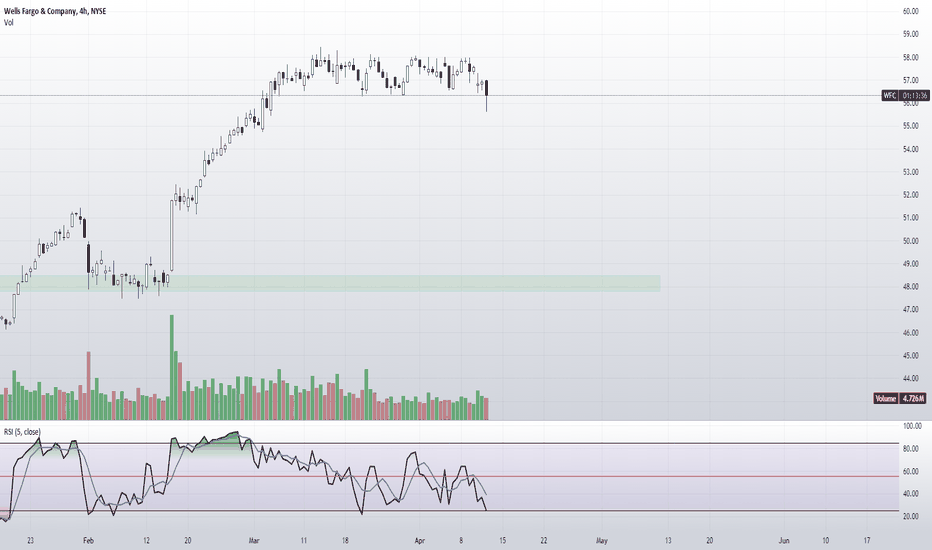Click the 50.00 price axis label
932x550 pixels.
point(911,241)
